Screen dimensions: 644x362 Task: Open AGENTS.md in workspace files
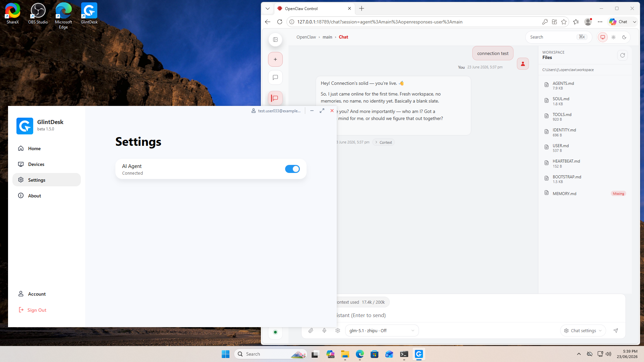point(585,85)
